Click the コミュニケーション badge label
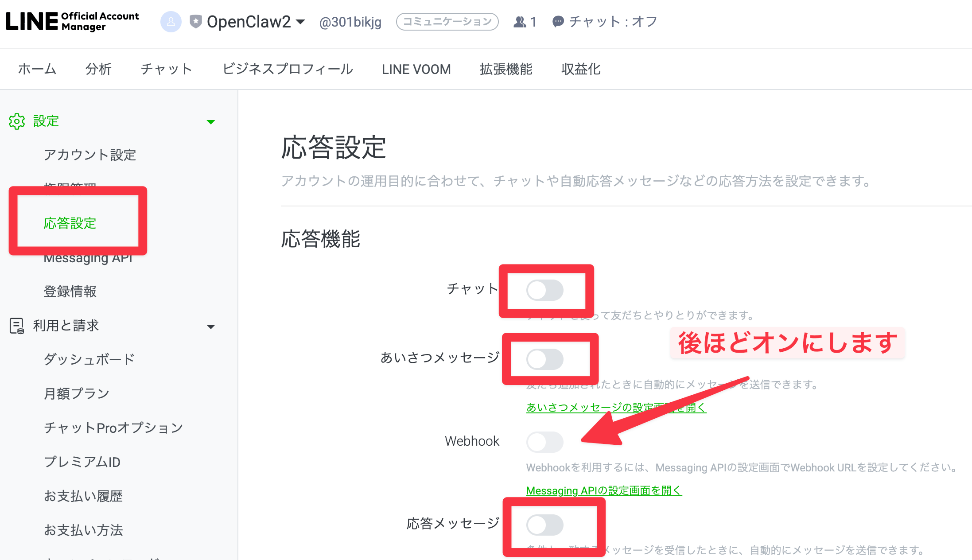 pos(447,22)
